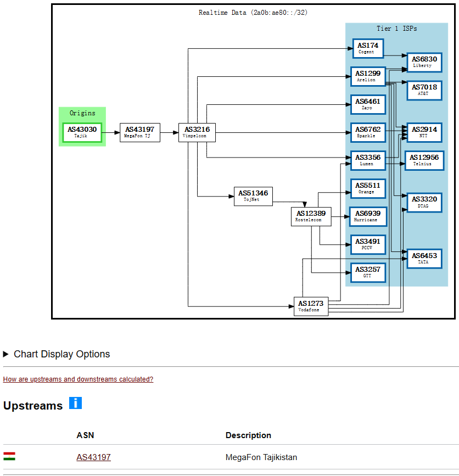
Task: Click the AS1273 Vodafone node
Action: pos(311,306)
